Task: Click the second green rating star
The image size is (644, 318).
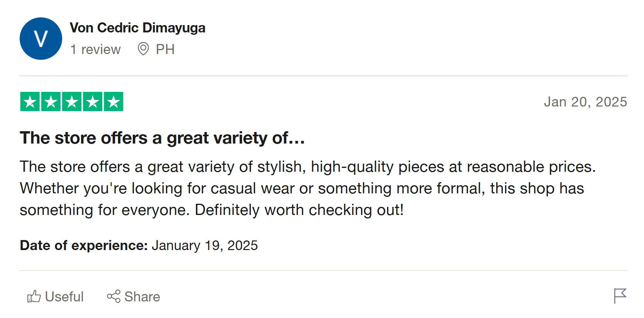Action: (x=51, y=102)
